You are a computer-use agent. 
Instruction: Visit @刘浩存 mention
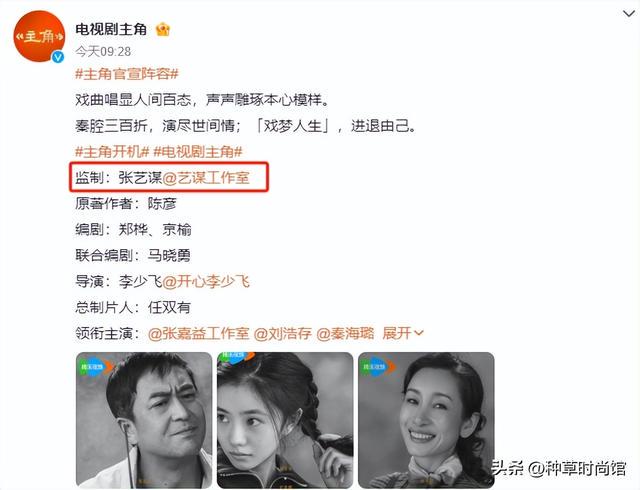[282, 334]
